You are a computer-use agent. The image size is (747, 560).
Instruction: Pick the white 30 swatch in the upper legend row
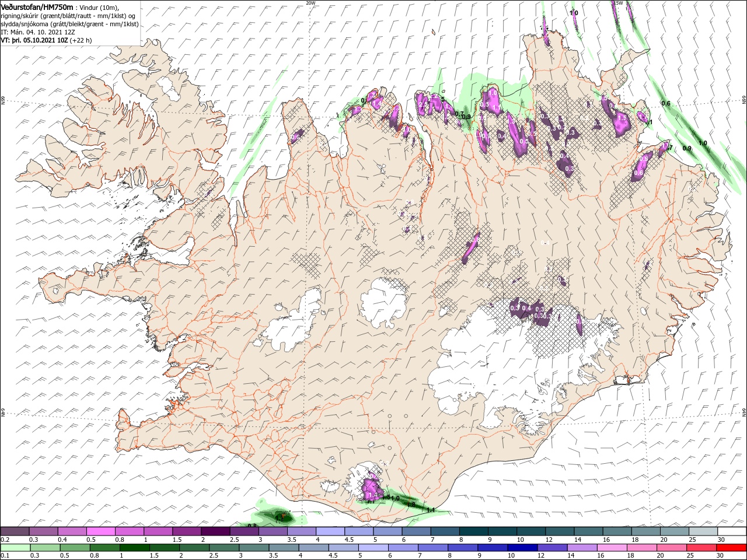coord(732,531)
